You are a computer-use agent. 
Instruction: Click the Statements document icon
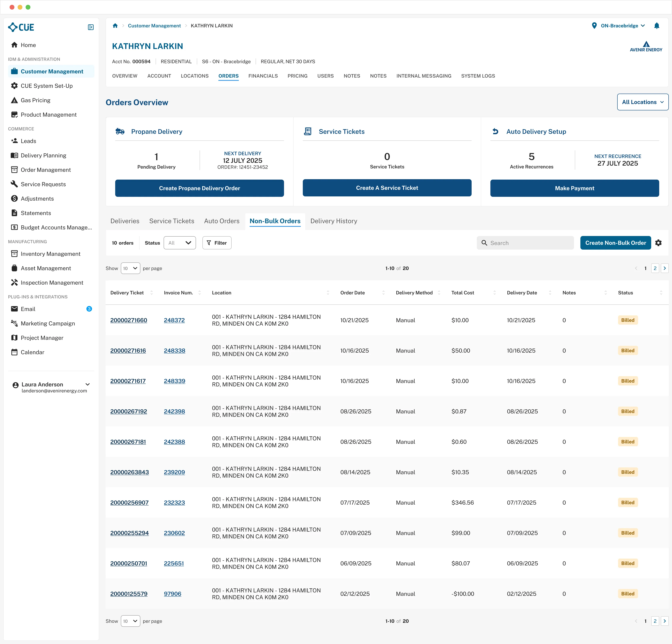click(x=14, y=213)
